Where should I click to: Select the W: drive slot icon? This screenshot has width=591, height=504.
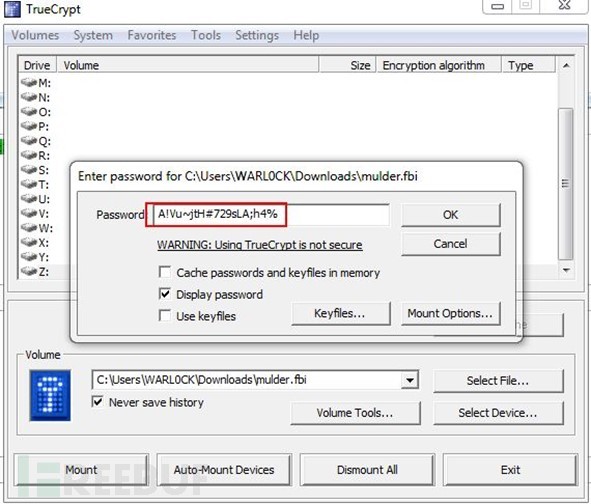(29, 228)
